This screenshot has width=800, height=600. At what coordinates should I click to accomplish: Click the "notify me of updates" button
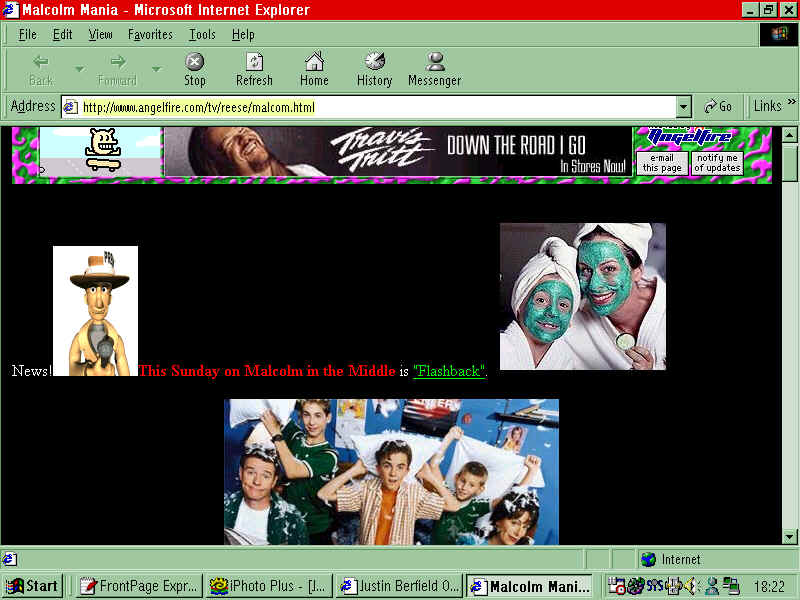point(717,163)
